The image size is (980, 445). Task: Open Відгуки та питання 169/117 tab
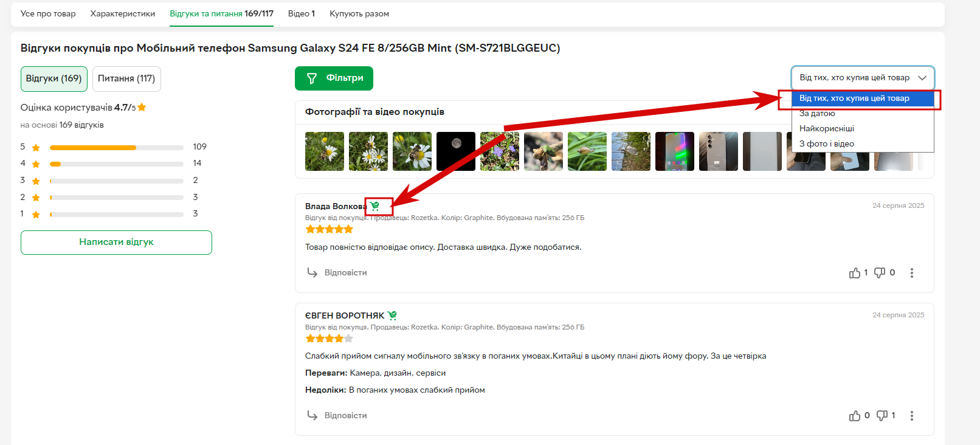[x=221, y=13]
